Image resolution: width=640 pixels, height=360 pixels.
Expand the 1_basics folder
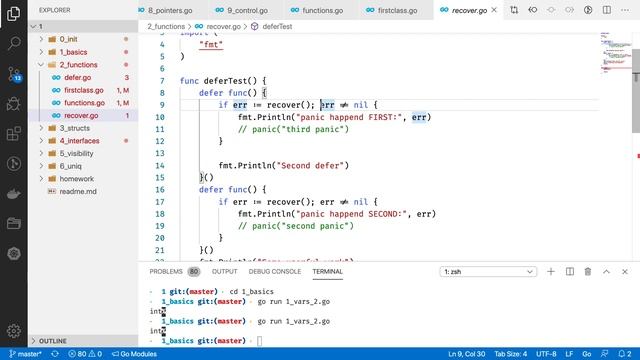[x=41, y=52]
